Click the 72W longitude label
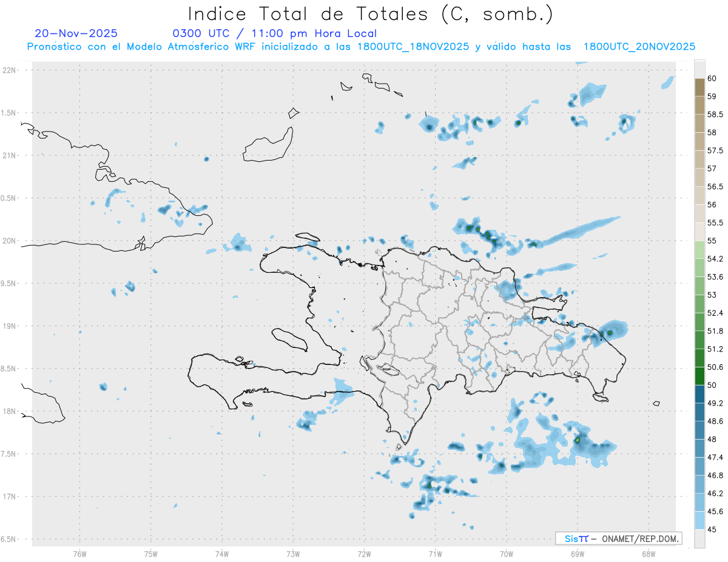Screen dimensions: 728x562 [x=364, y=554]
